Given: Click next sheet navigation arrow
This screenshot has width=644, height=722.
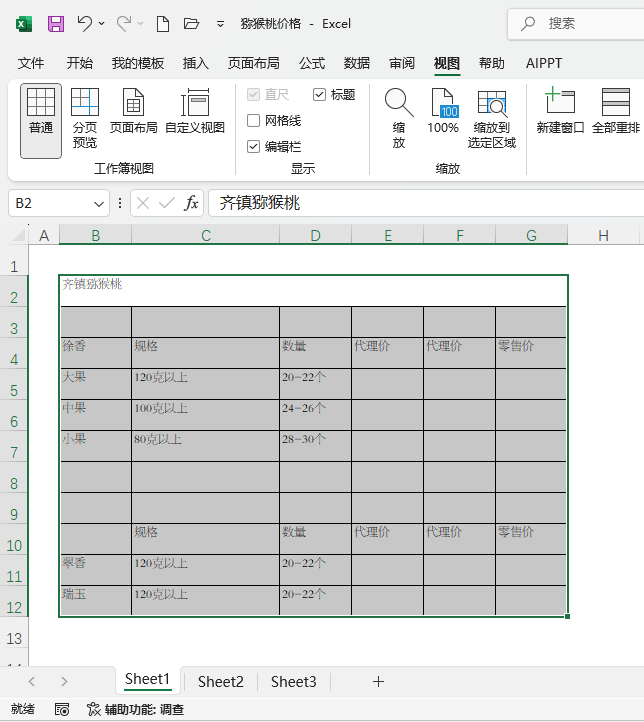Looking at the screenshot, I should [64, 681].
